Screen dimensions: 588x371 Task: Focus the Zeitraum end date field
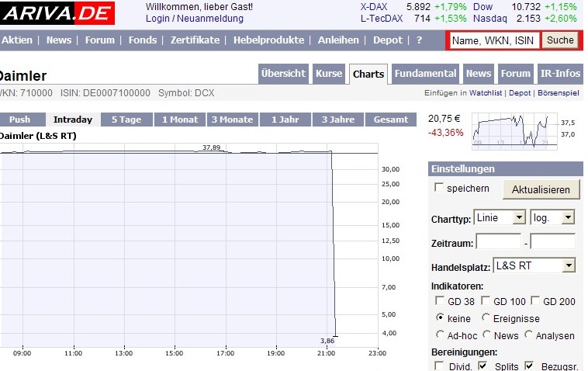coord(553,241)
